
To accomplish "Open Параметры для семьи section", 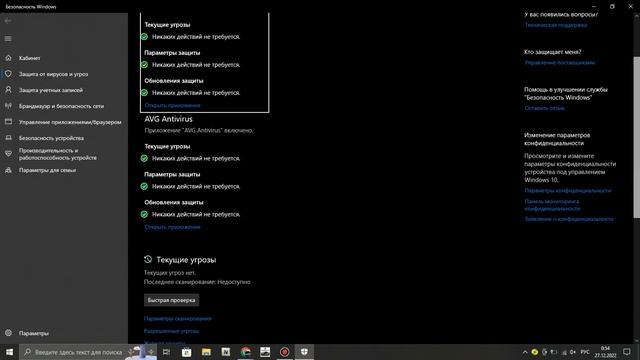I will pos(47,170).
